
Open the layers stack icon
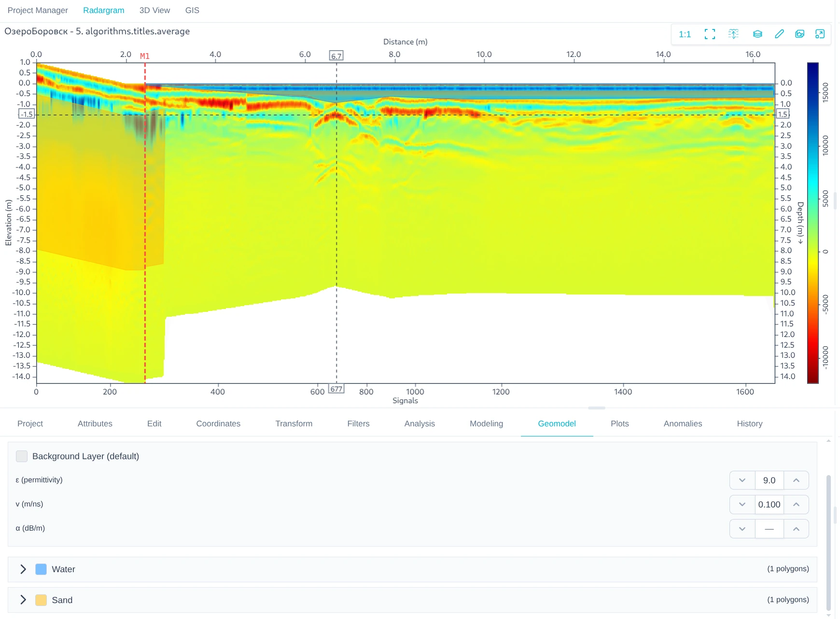point(757,34)
